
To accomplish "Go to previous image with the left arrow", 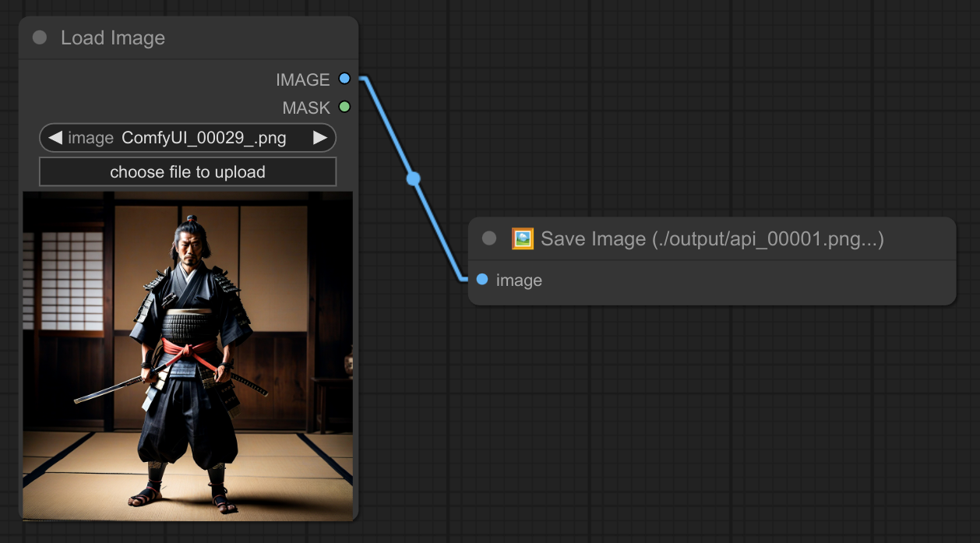I will pyautogui.click(x=55, y=138).
